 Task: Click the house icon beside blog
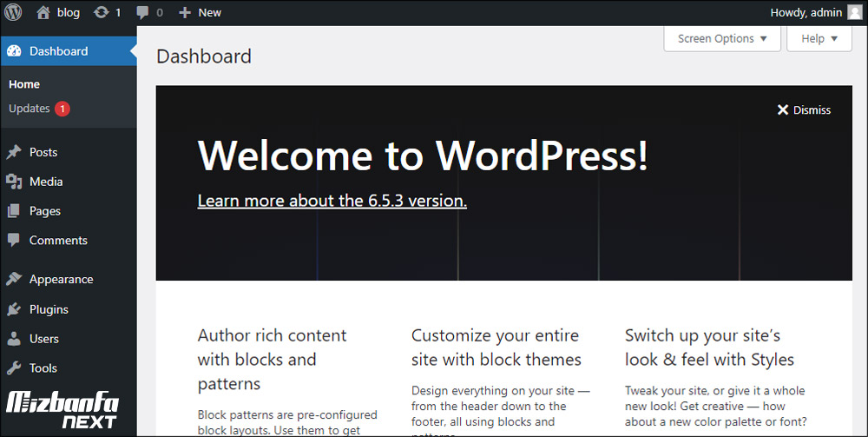43,12
